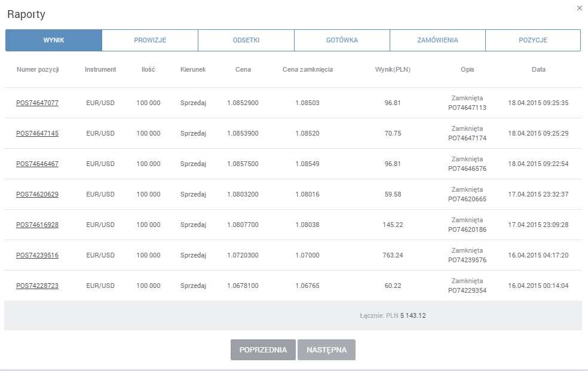The image size is (588, 371).
Task: Open position link POS74647145
Action: coord(37,133)
